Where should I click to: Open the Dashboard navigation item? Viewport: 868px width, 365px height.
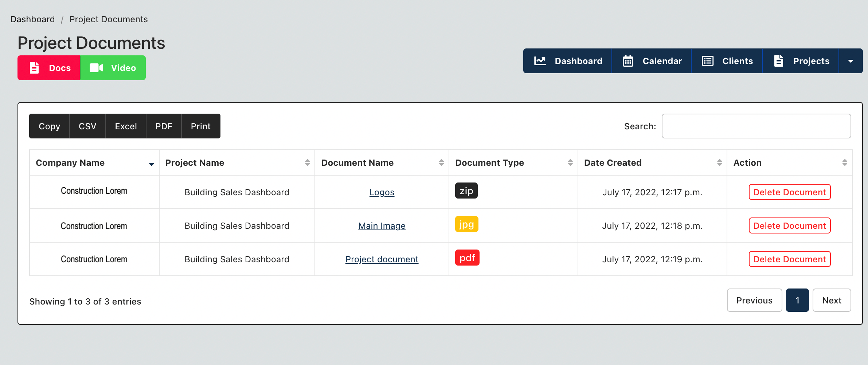pos(568,61)
